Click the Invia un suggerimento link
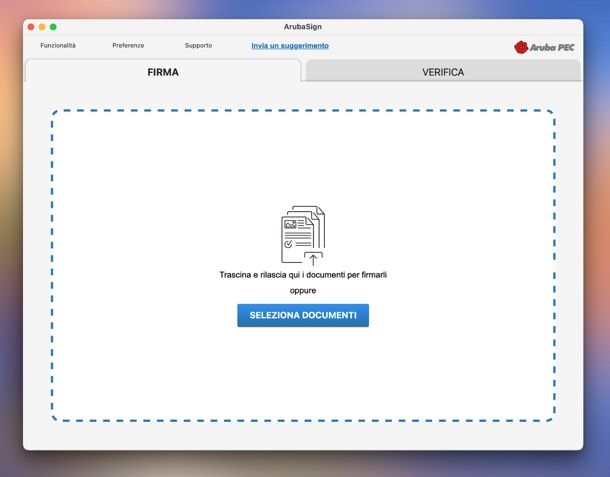The width and height of the screenshot is (610, 477). [x=290, y=46]
